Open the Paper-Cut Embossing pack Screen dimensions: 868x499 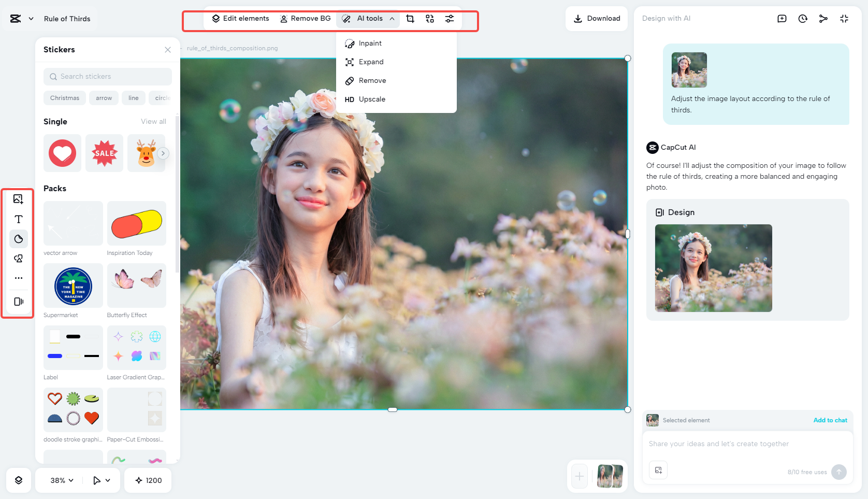click(x=137, y=410)
